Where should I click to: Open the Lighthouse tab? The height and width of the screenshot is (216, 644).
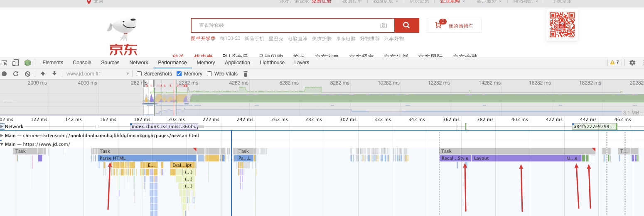coord(272,63)
